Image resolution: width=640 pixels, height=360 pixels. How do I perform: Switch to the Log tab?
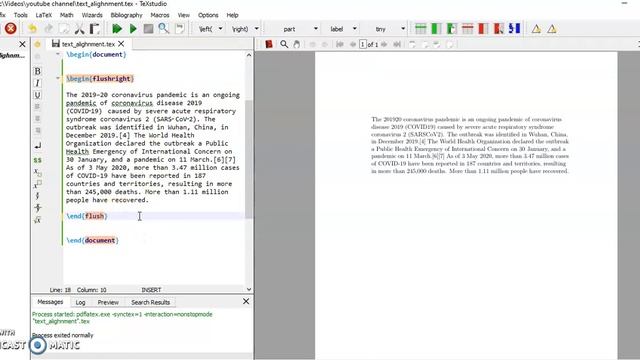(80, 302)
